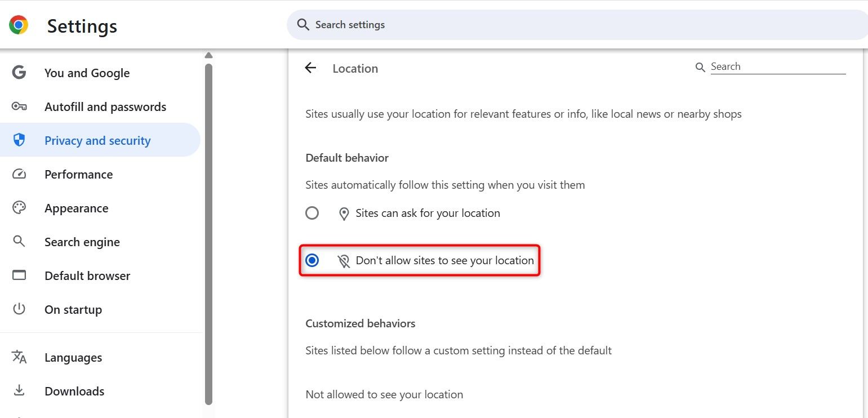
Task: Click the Default browser window icon
Action: [19, 275]
